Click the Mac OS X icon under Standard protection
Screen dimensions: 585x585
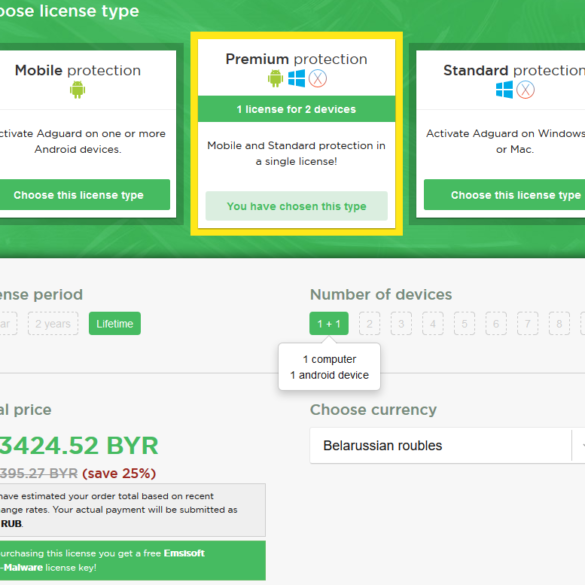coord(525,90)
